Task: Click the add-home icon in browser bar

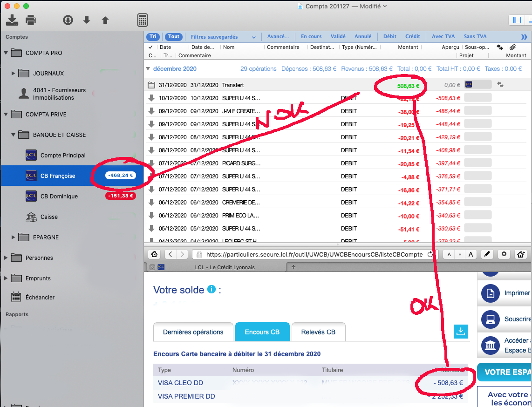Action: 520,254
